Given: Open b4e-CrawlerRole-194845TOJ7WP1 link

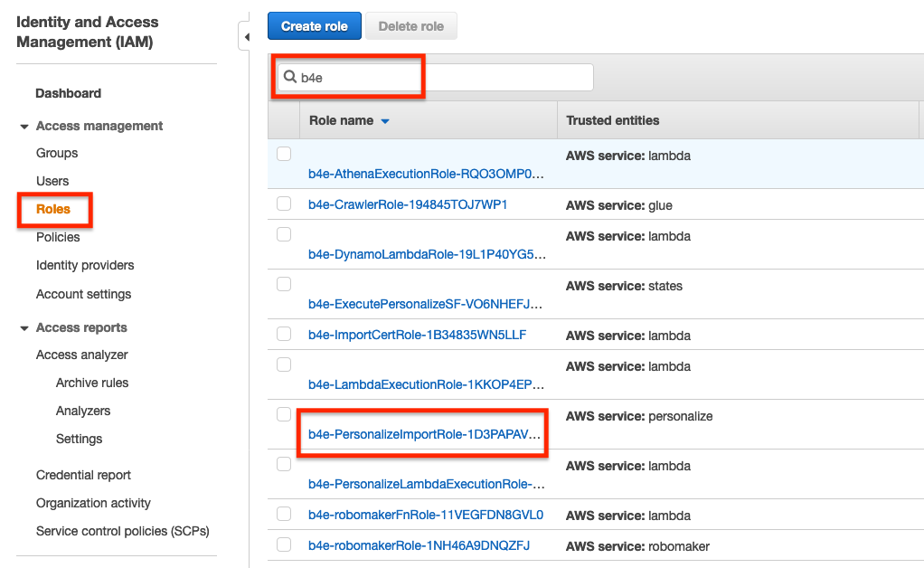Looking at the screenshot, I should 408,204.
